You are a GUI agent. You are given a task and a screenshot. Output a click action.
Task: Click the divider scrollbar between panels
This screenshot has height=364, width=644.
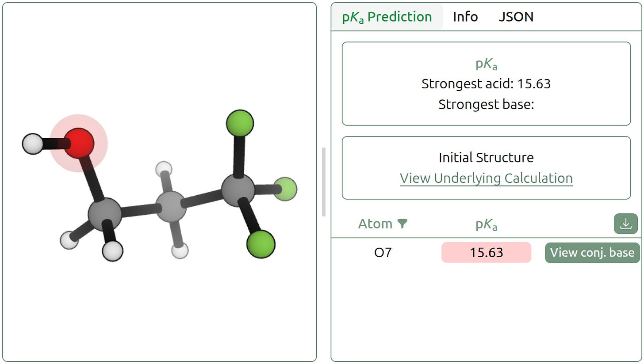point(323,180)
